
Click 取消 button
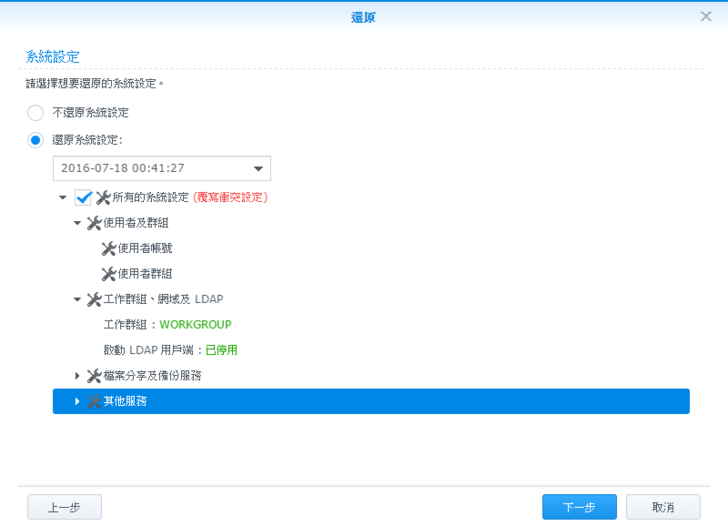pyautogui.click(x=663, y=507)
